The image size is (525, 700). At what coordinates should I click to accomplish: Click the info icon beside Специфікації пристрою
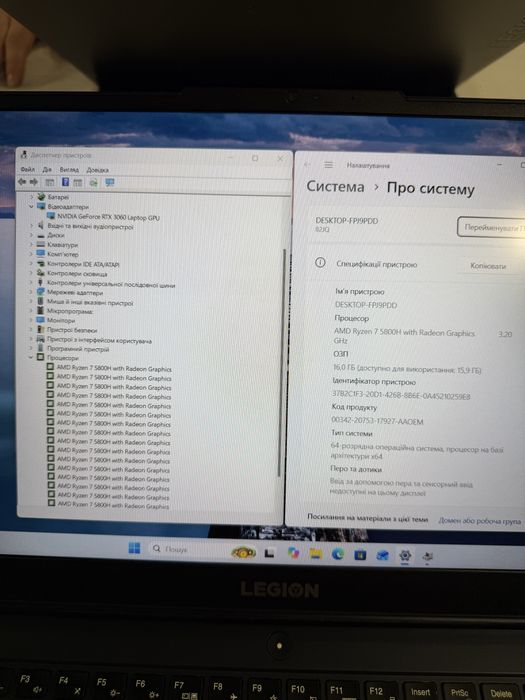pyautogui.click(x=320, y=263)
